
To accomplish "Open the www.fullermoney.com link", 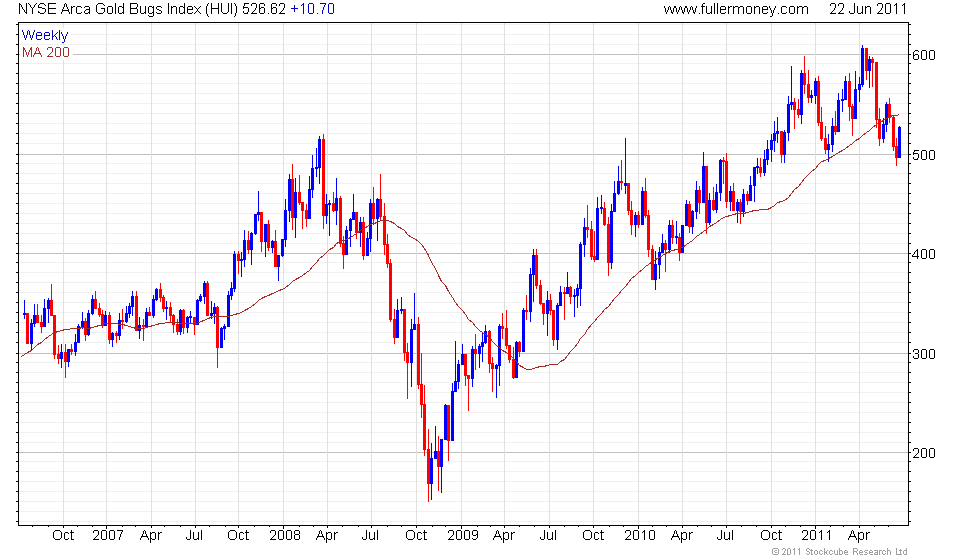I will pyautogui.click(x=735, y=9).
